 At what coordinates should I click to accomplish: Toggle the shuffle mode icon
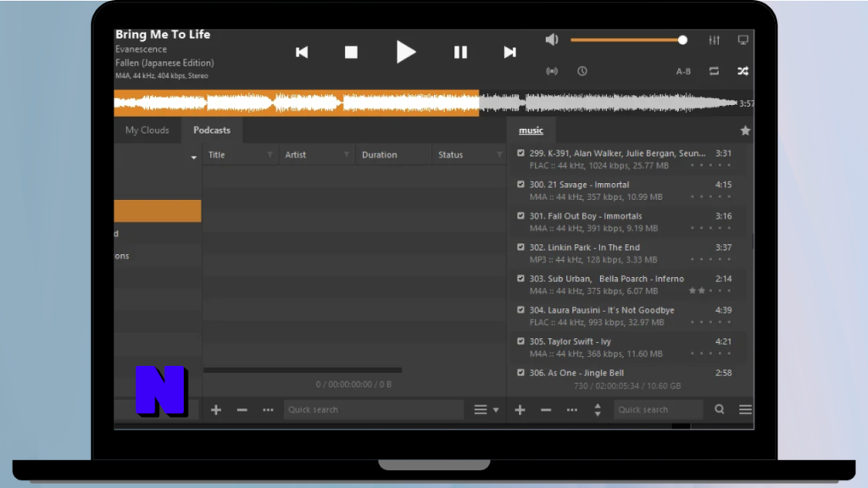[743, 71]
